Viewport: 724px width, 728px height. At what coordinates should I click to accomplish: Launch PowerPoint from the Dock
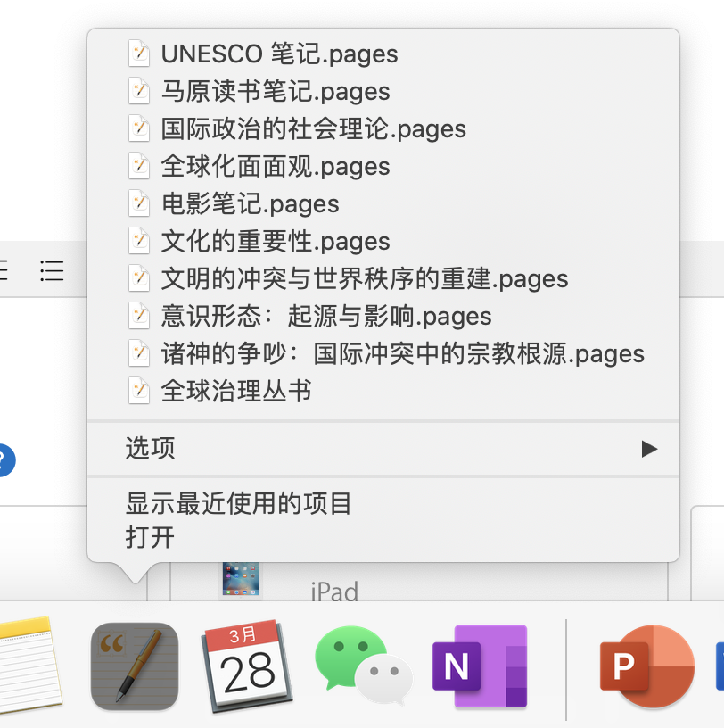pyautogui.click(x=647, y=666)
